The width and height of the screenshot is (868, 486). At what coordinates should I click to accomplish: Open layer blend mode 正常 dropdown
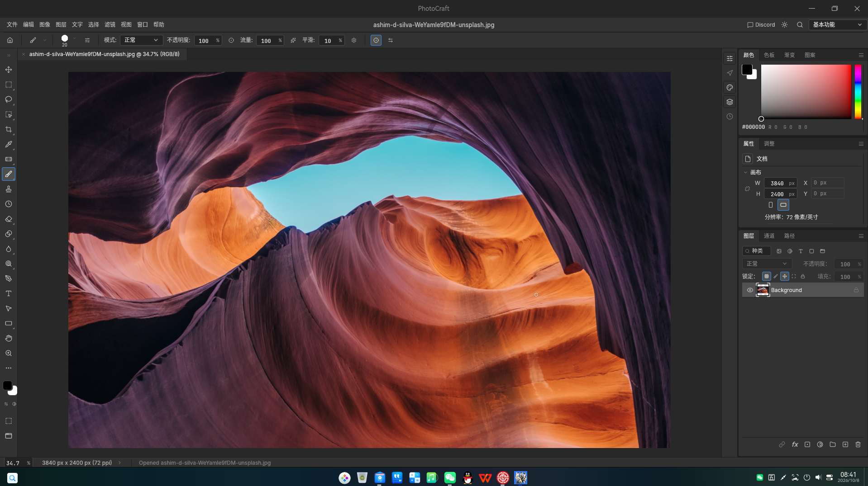click(767, 264)
